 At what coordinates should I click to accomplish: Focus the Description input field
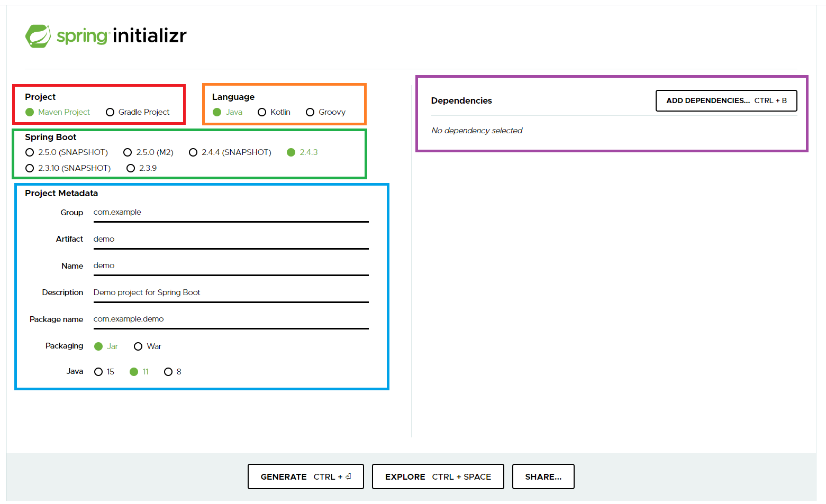coord(231,293)
